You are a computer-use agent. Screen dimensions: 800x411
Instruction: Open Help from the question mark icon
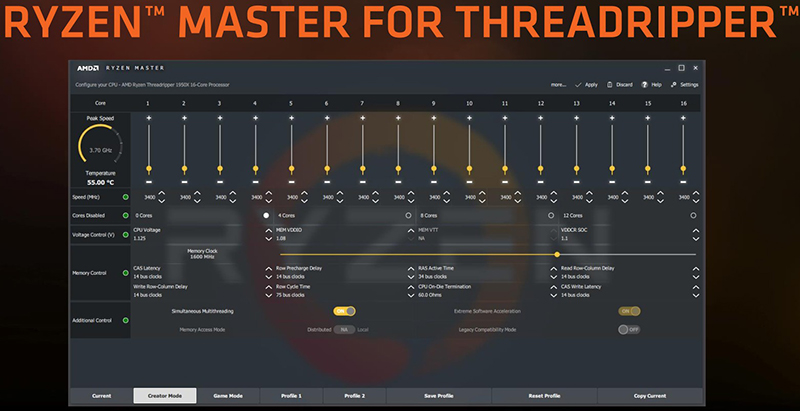pyautogui.click(x=645, y=85)
